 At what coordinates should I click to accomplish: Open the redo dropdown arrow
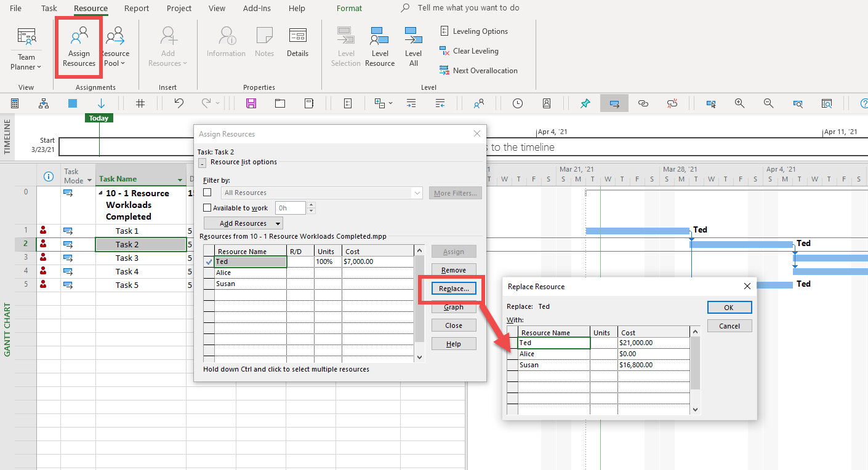[217, 104]
